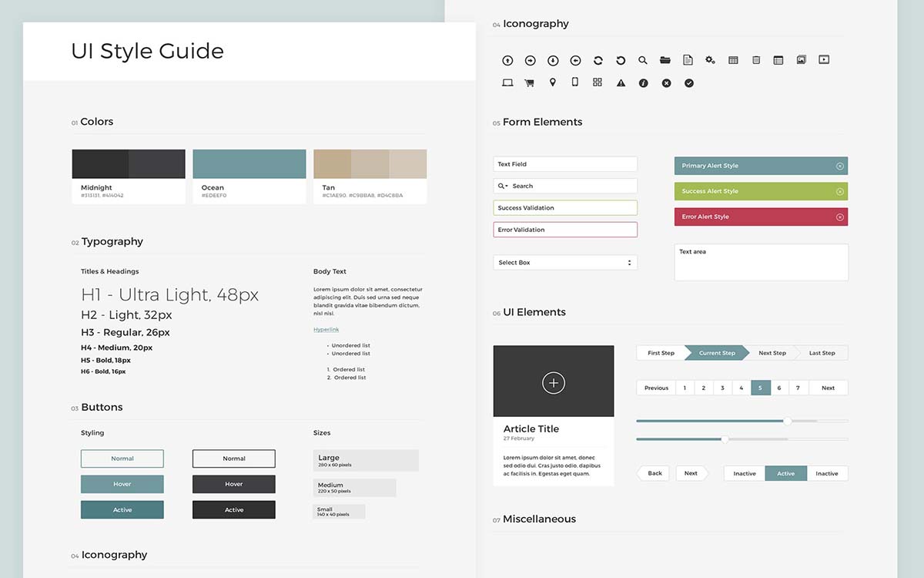Click the teal Hover button
This screenshot has width=924, height=578.
(x=122, y=484)
